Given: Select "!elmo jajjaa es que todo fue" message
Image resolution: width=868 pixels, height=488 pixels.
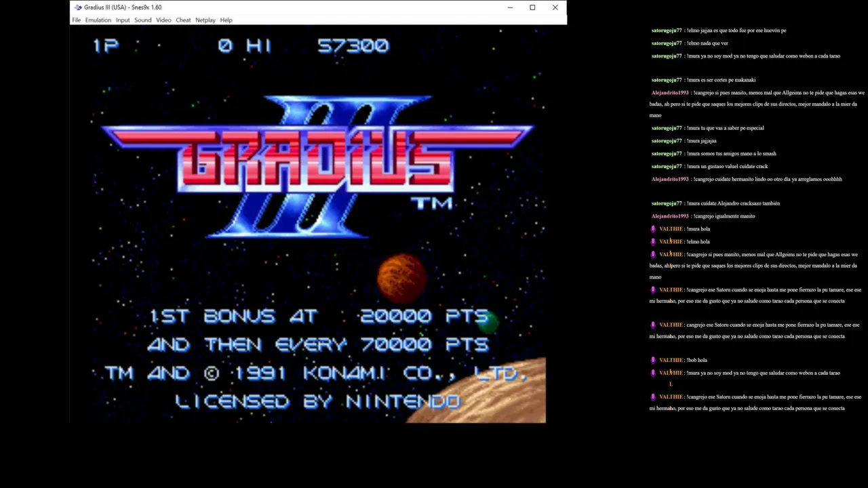Looking at the screenshot, I should 736,30.
